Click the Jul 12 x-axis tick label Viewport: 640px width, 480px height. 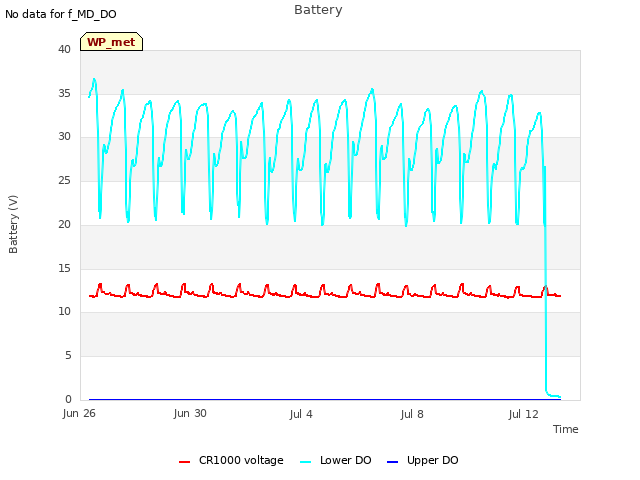(x=524, y=414)
